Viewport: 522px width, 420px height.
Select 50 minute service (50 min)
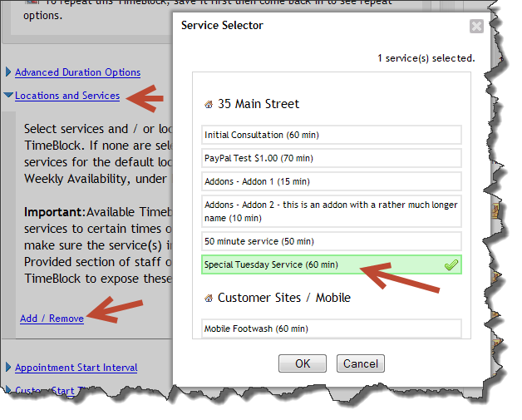pyautogui.click(x=331, y=241)
